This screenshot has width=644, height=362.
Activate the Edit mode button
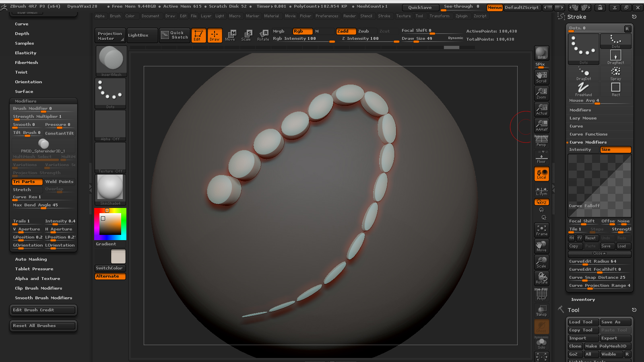198,35
